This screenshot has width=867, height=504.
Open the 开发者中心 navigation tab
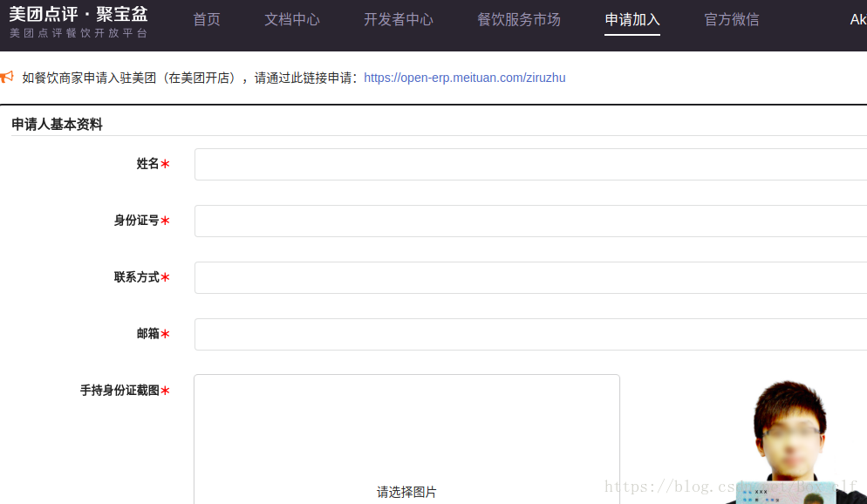coord(398,20)
